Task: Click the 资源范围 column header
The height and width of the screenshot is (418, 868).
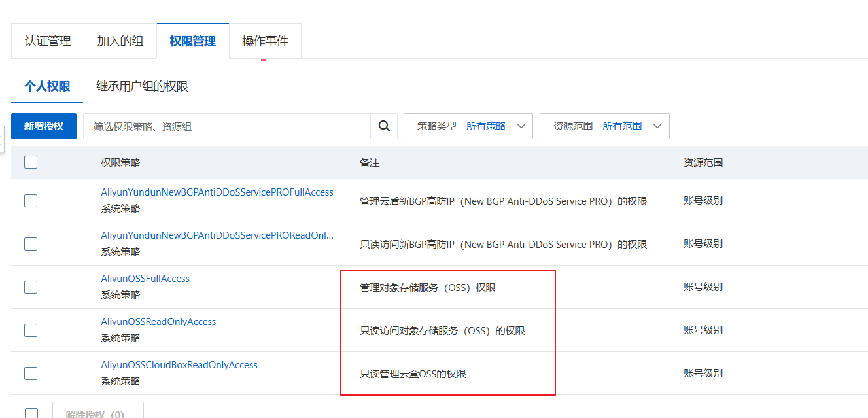Action: [703, 163]
